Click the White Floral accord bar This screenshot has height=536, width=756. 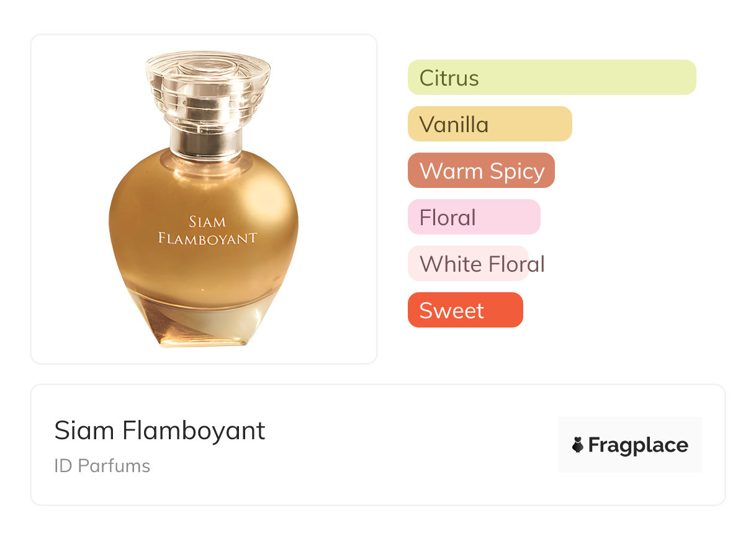tap(468, 264)
